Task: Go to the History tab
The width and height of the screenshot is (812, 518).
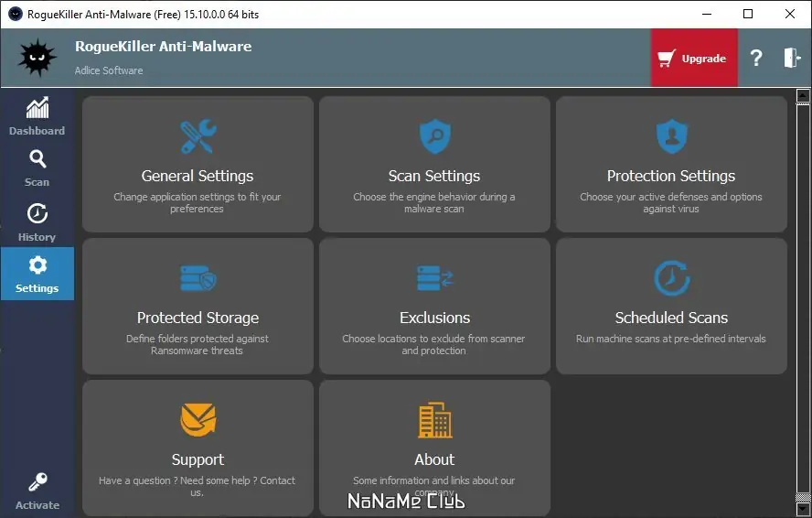Action: coord(37,222)
